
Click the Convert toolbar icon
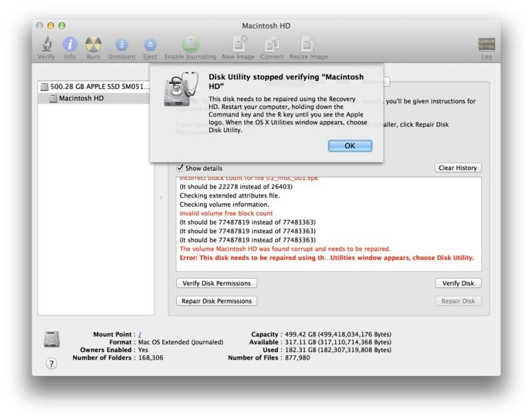point(272,45)
